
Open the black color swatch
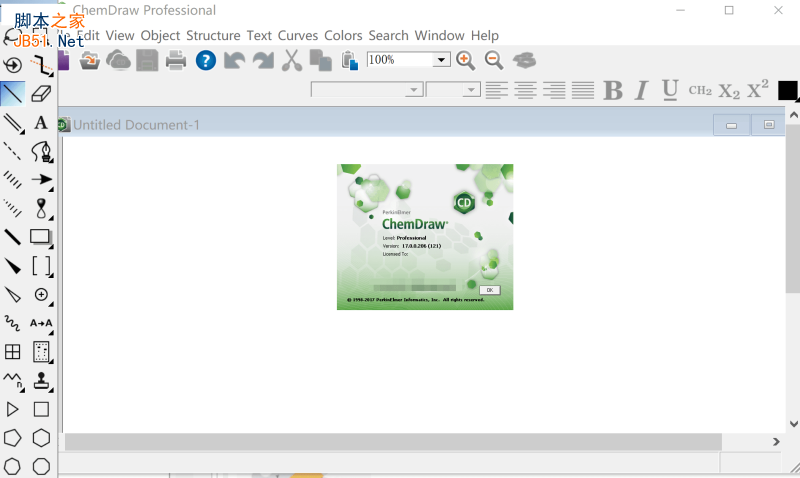point(787,90)
